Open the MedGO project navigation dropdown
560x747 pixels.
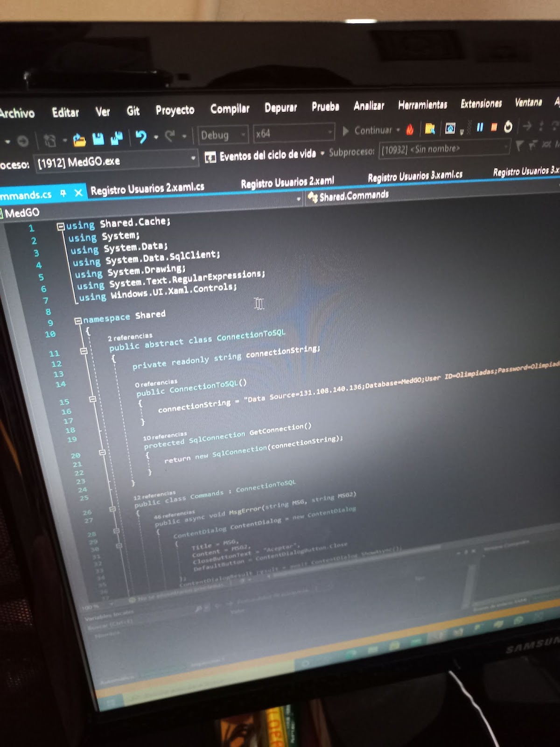pos(299,199)
